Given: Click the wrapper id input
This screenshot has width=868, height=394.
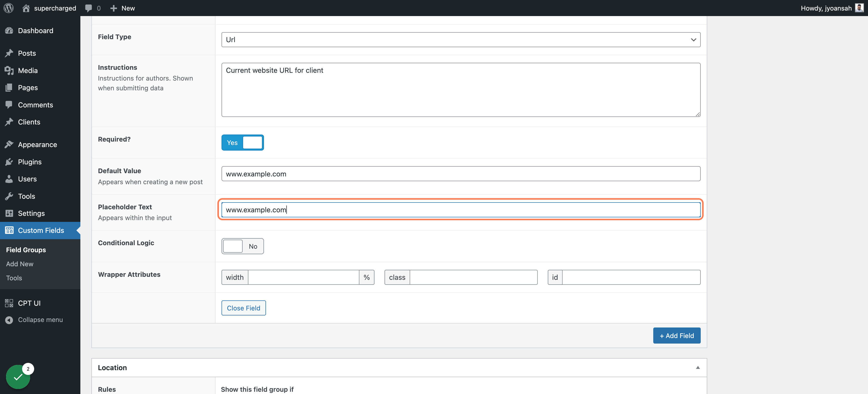Looking at the screenshot, I should pos(631,278).
